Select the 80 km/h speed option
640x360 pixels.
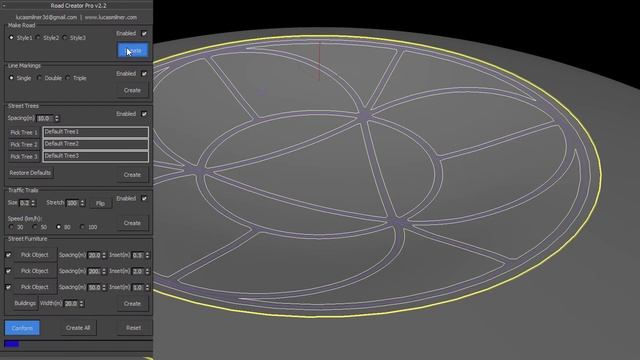[59, 227]
